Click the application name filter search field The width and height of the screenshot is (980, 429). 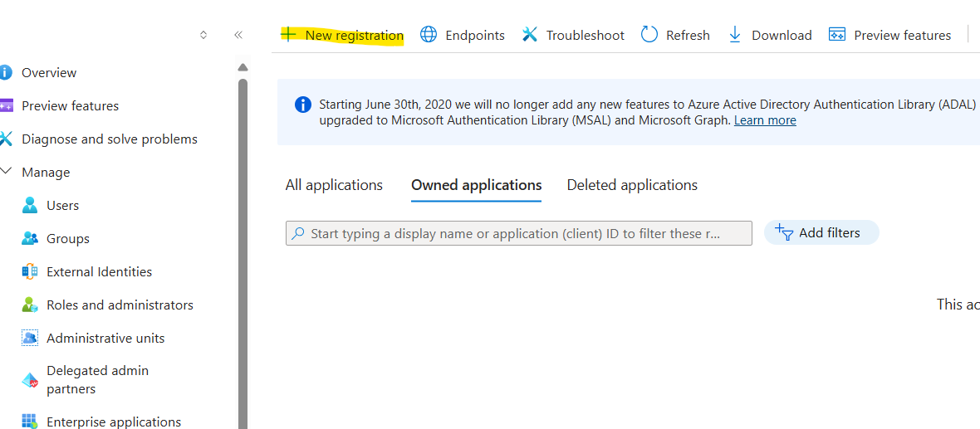pos(519,233)
